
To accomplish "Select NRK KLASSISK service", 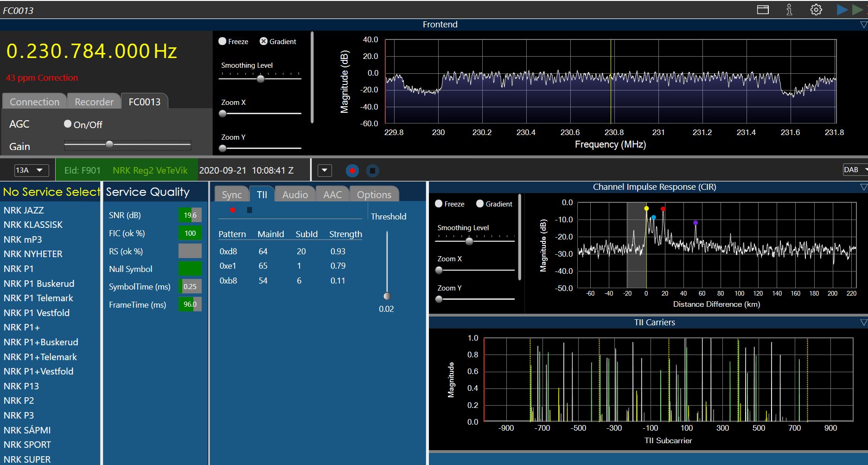I will click(x=33, y=225).
